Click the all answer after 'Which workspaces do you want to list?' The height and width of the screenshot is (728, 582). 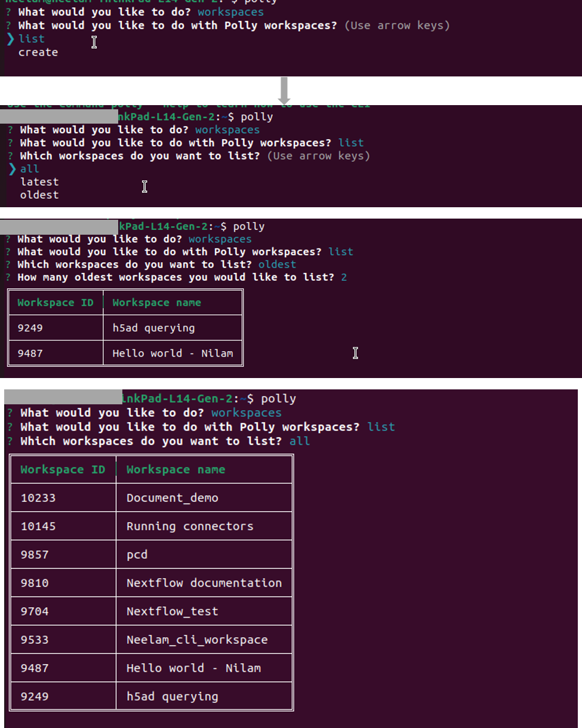click(300, 441)
